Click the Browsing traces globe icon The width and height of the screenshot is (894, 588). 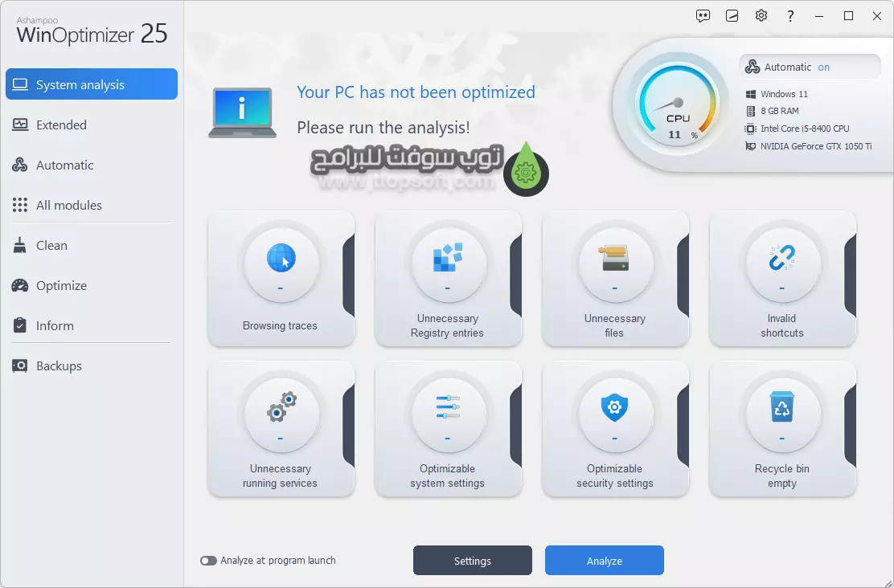(x=281, y=258)
